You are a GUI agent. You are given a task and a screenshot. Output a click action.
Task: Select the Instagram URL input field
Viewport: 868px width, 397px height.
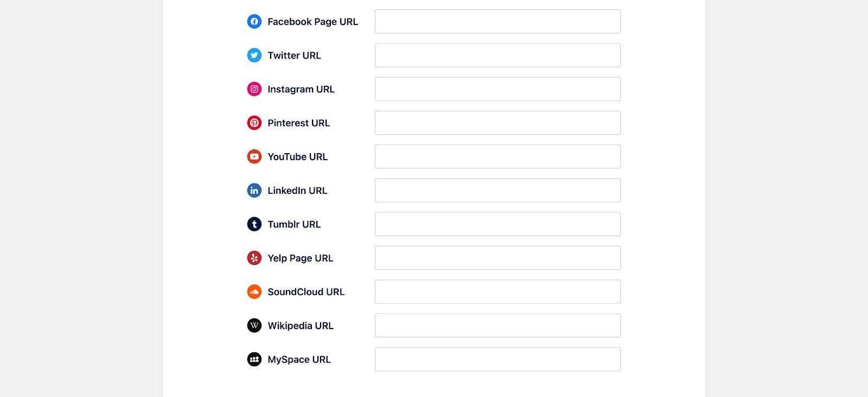coord(497,89)
